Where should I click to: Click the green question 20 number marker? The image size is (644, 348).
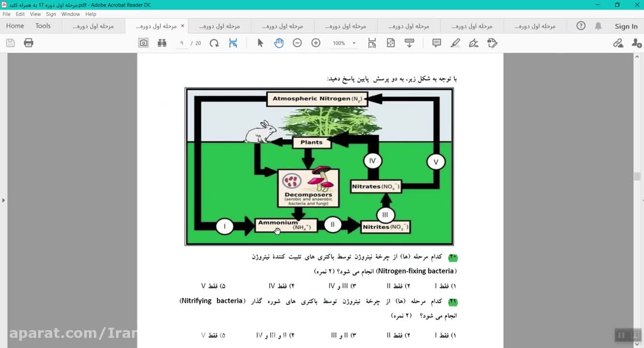tap(453, 258)
